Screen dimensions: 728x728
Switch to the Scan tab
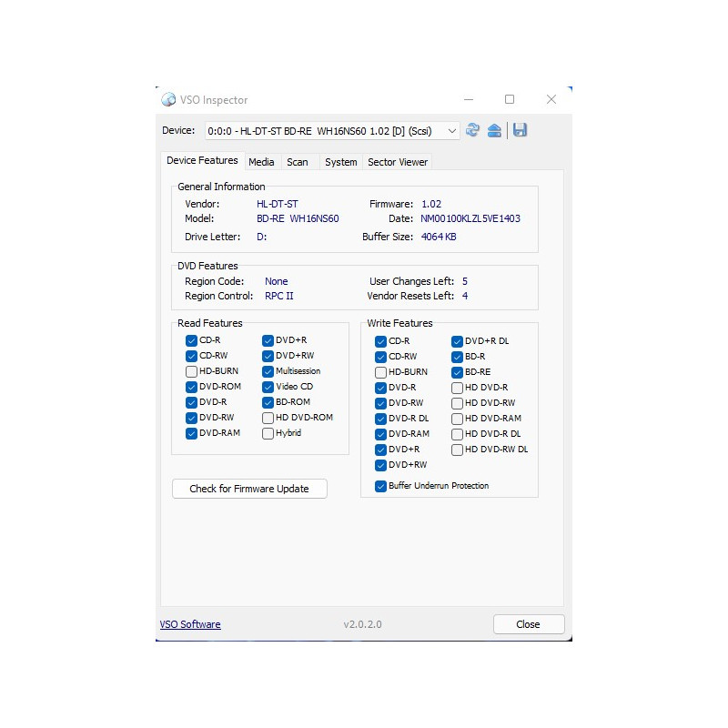click(298, 162)
